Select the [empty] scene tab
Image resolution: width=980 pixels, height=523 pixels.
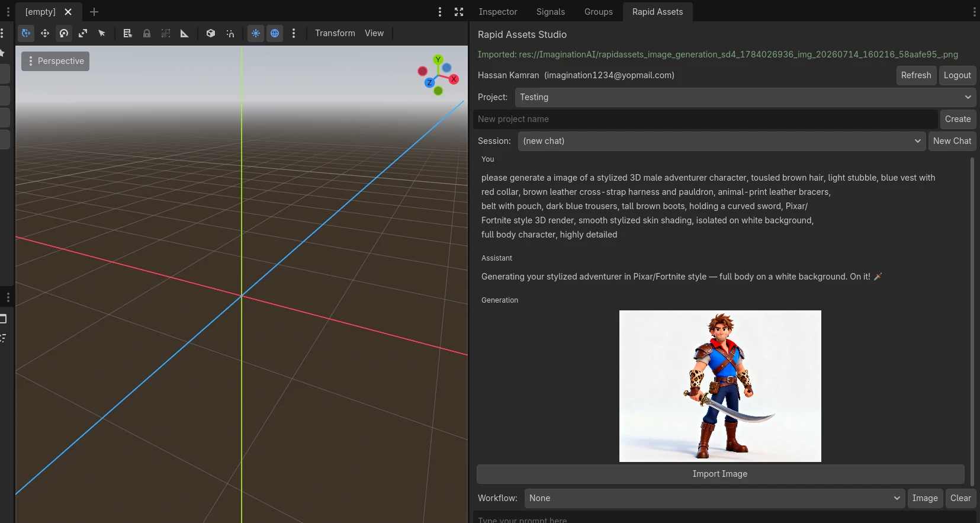pyautogui.click(x=40, y=12)
